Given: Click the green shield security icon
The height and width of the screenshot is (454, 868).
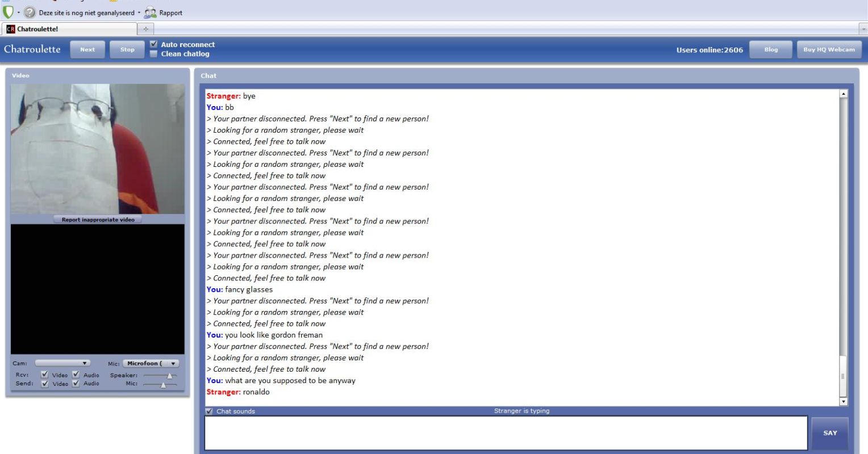Looking at the screenshot, I should pyautogui.click(x=8, y=12).
